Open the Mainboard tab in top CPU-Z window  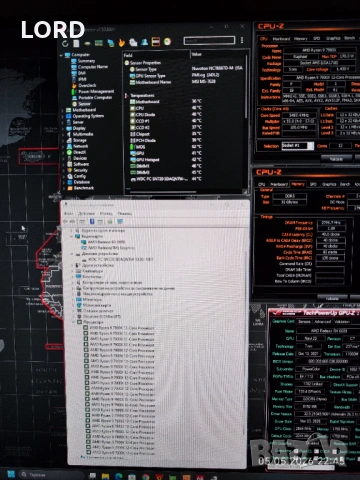pos(281,39)
